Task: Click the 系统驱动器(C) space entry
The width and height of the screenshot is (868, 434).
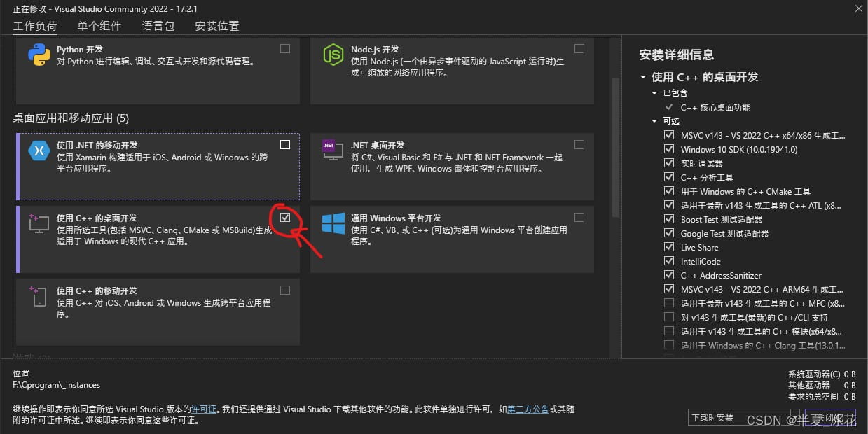Action: pos(822,374)
